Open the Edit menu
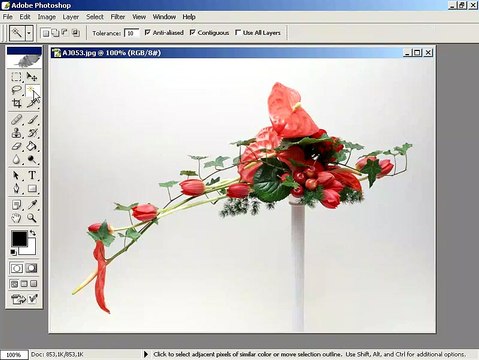479x360 pixels. pos(25,17)
